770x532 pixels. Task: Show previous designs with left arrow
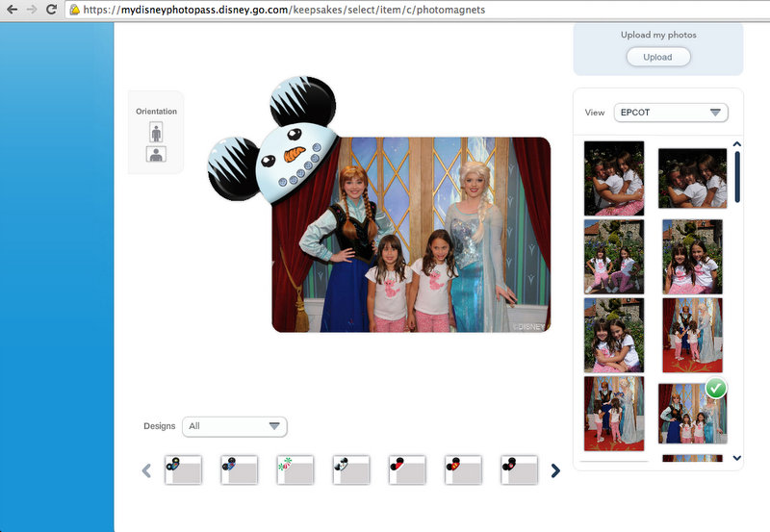pos(146,470)
